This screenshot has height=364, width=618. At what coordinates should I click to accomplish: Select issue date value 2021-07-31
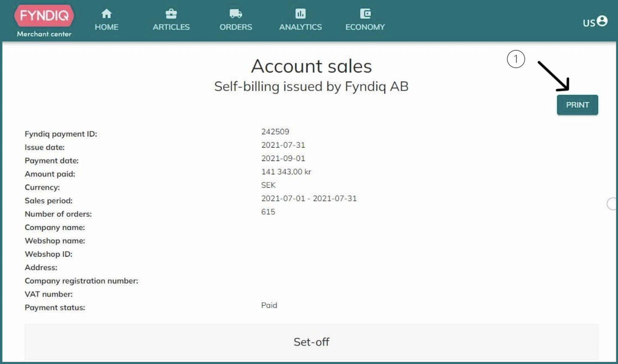tap(283, 145)
